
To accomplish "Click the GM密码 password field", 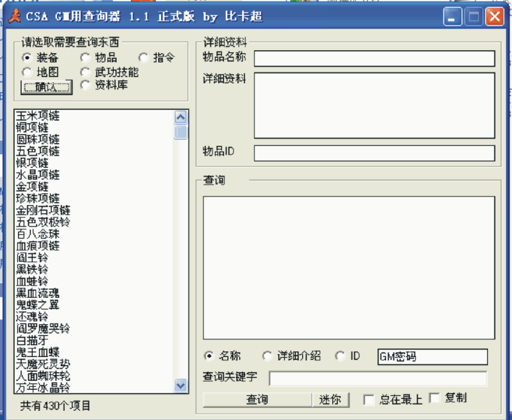I will coord(432,357).
